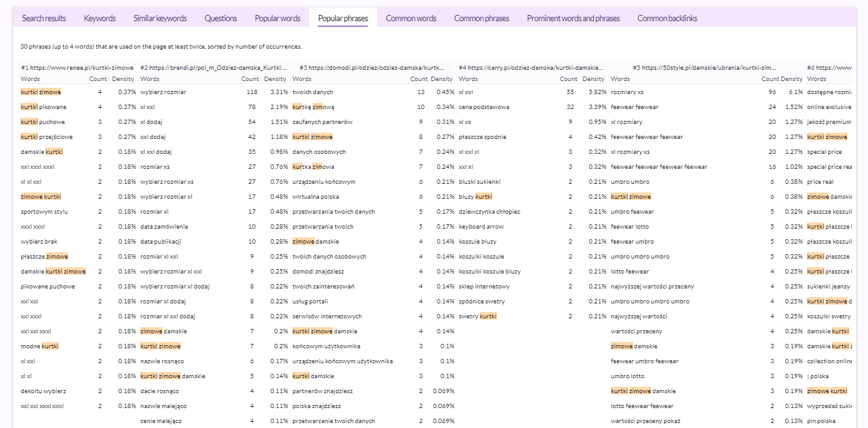Viewport: 868px width, 428px height.
Task: Click the phrase "zaufanych partnerów"
Action: pos(322,122)
